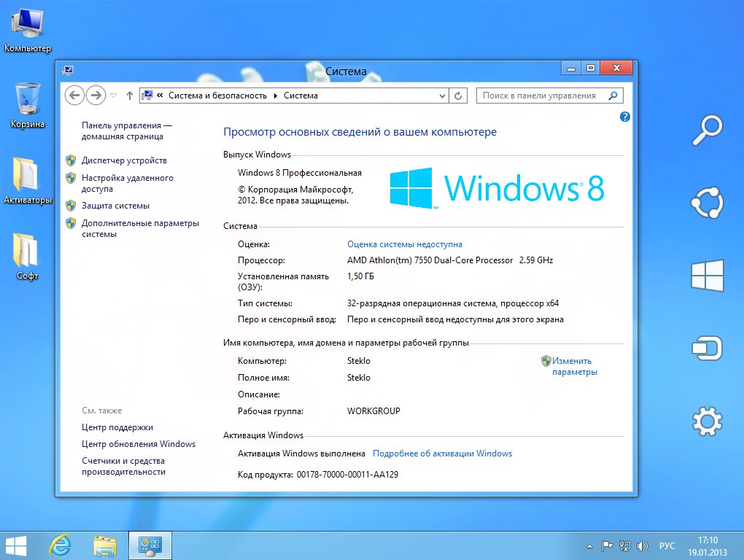The height and width of the screenshot is (560, 744).
Task: Expand address bar history dropdown
Action: (442, 96)
